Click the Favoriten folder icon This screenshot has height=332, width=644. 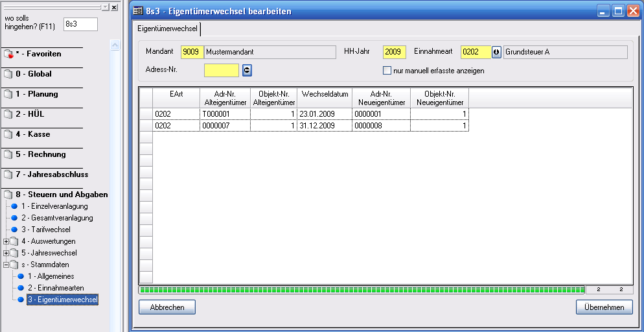point(8,54)
